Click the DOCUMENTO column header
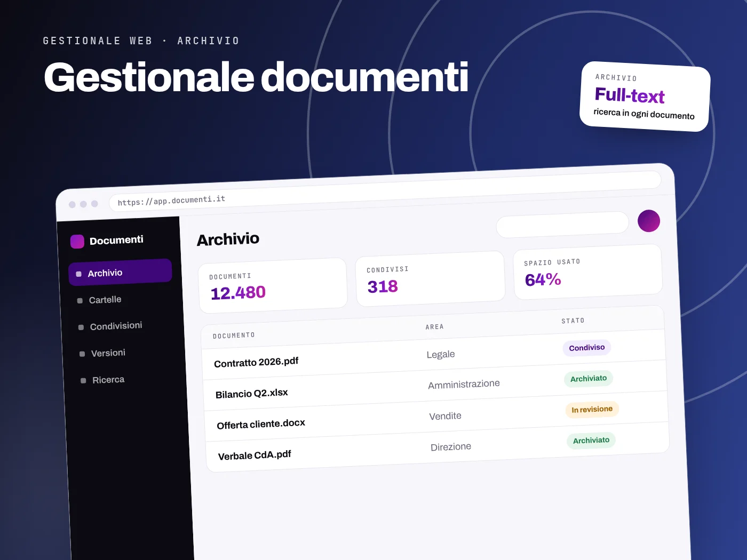The width and height of the screenshot is (747, 560). pyautogui.click(x=234, y=335)
